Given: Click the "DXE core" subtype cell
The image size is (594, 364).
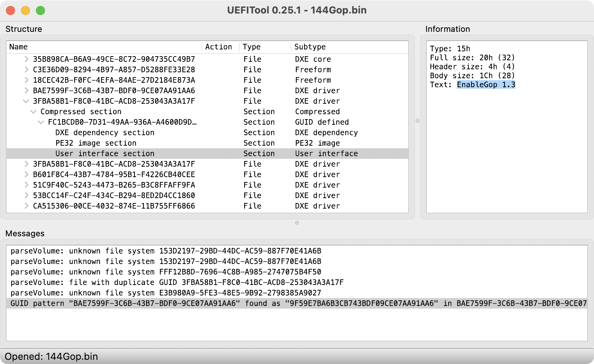Looking at the screenshot, I should coord(313,59).
